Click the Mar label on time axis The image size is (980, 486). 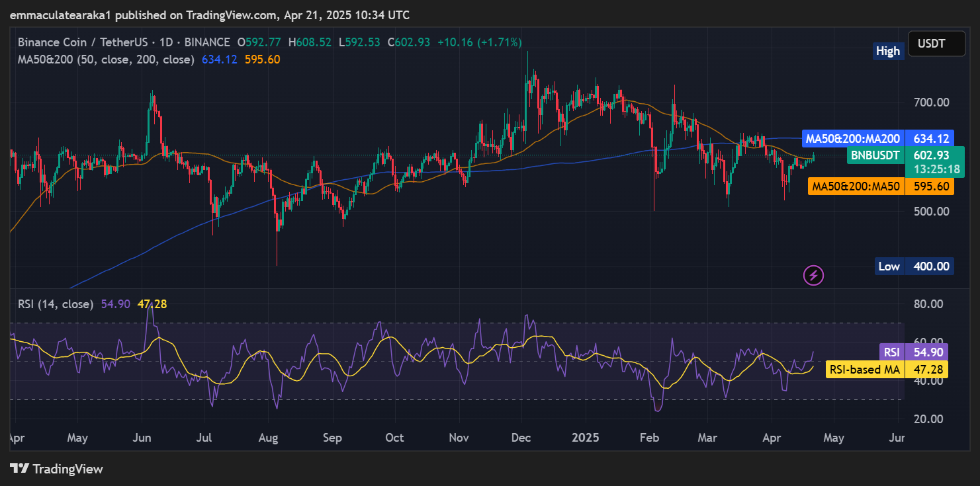pos(707,438)
